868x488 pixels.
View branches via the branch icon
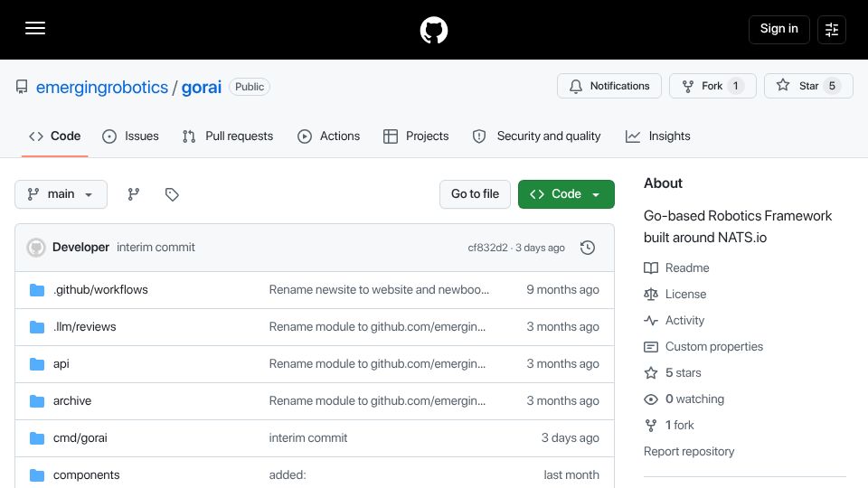point(134,194)
